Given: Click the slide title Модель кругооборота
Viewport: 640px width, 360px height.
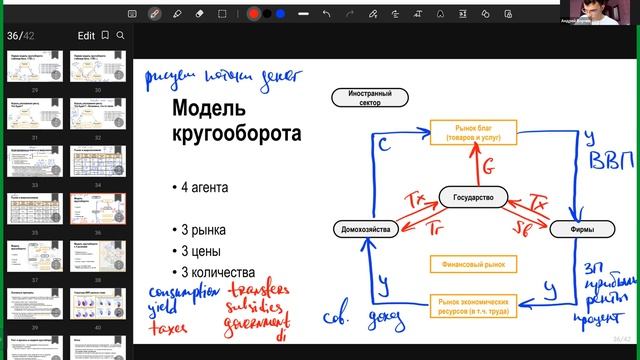Looking at the screenshot, I should [x=237, y=121].
